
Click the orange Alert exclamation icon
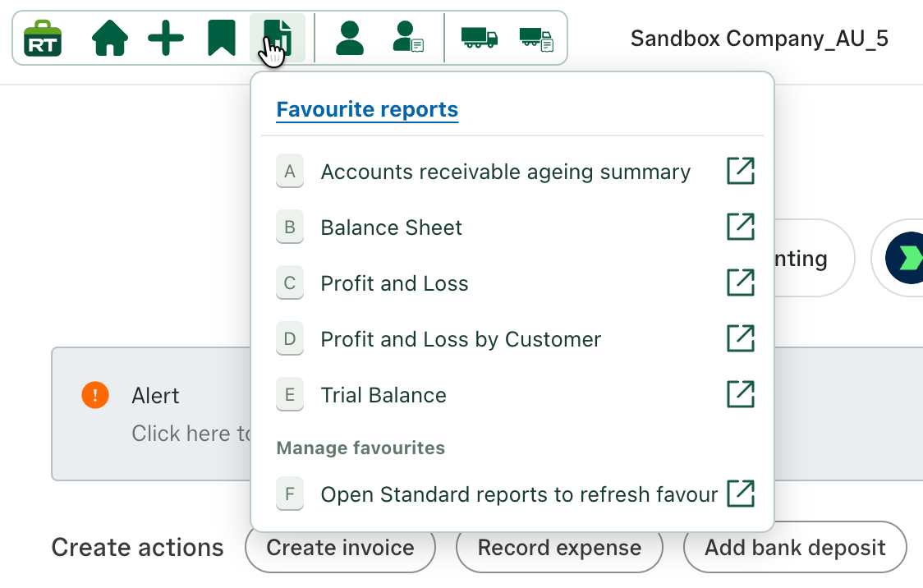(x=95, y=395)
